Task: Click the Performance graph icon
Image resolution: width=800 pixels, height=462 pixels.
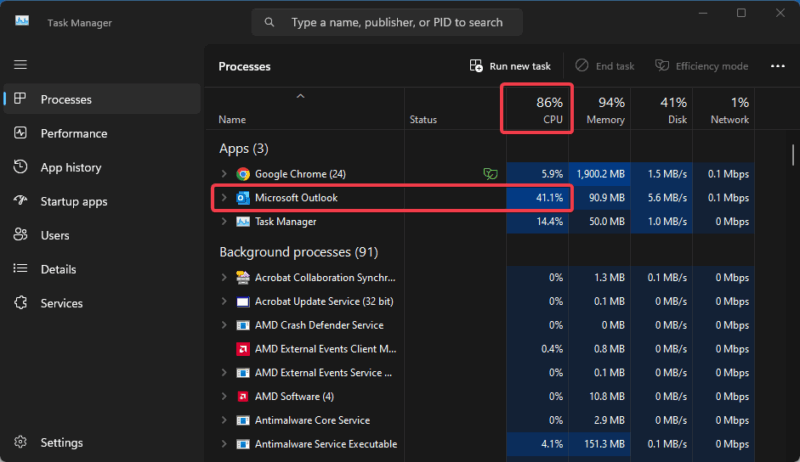Action: tap(20, 133)
